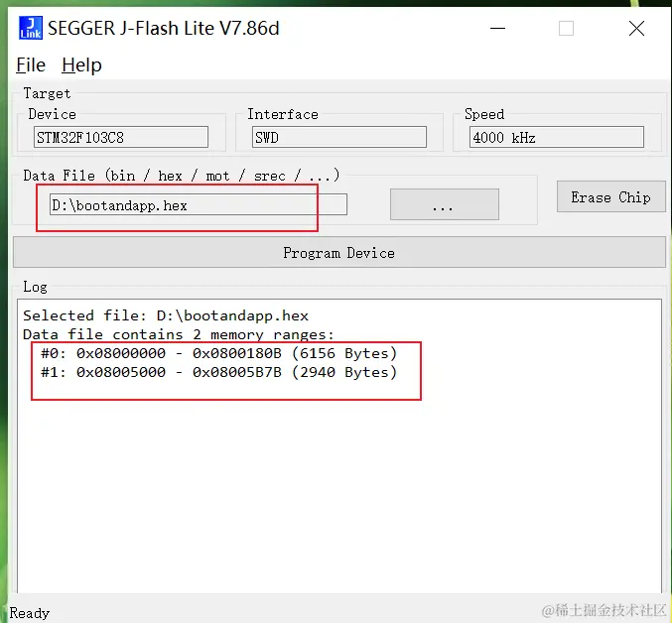The height and width of the screenshot is (623, 672).
Task: Click the data file path D:\bootandapp.hex field
Action: (x=198, y=204)
